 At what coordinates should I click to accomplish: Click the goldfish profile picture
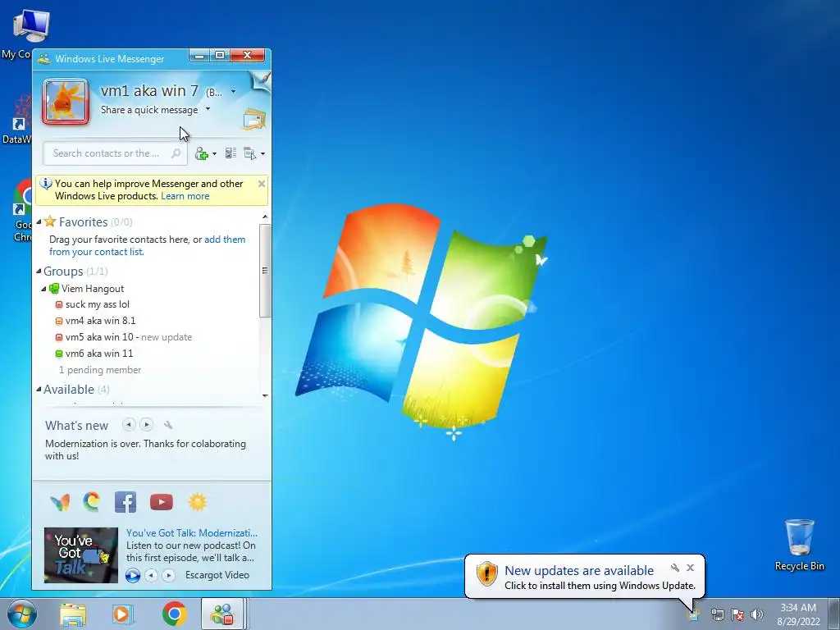[66, 101]
